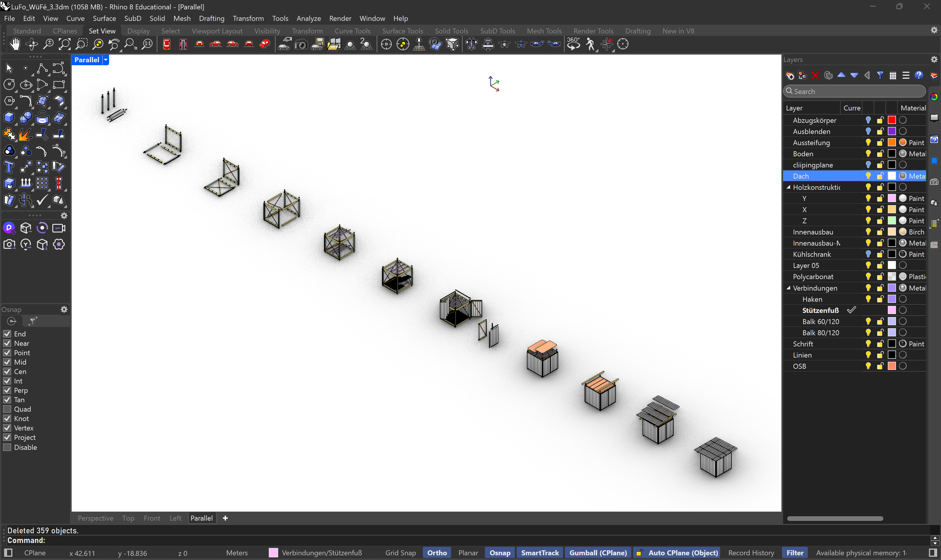Click Record History in status bar
This screenshot has width=941, height=560.
[751, 553]
